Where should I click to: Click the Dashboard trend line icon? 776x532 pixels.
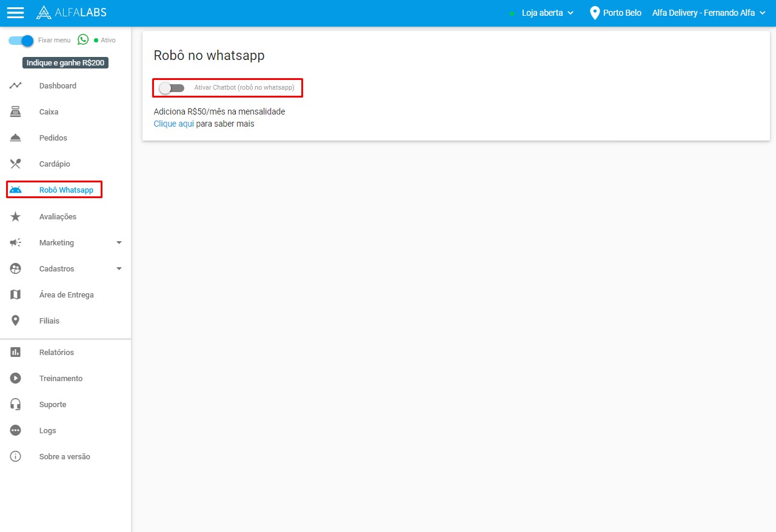(16, 86)
